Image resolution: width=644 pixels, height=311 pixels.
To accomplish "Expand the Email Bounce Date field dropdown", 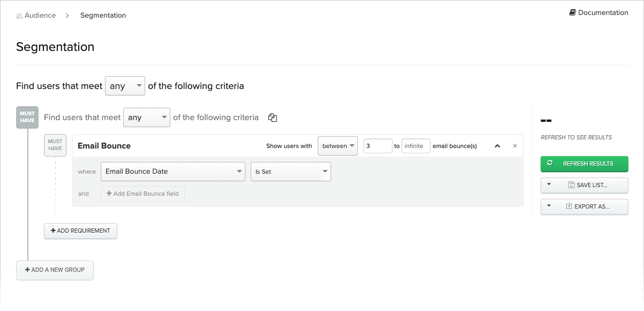I will click(x=173, y=172).
